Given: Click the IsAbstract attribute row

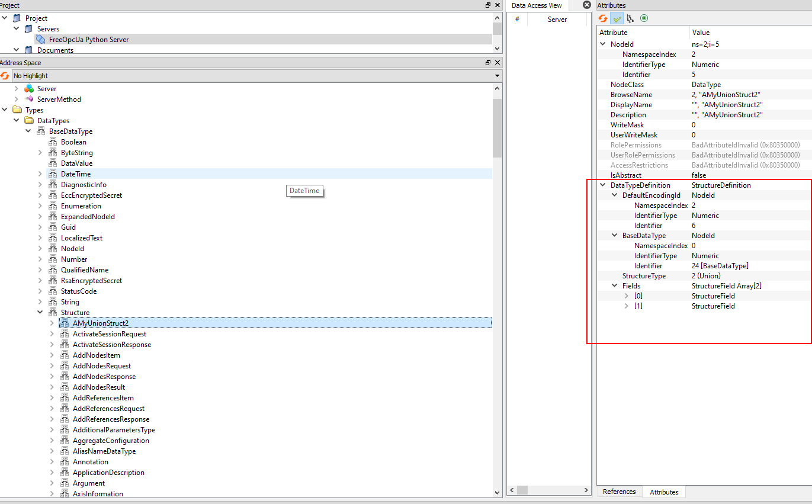Looking at the screenshot, I should (x=704, y=175).
